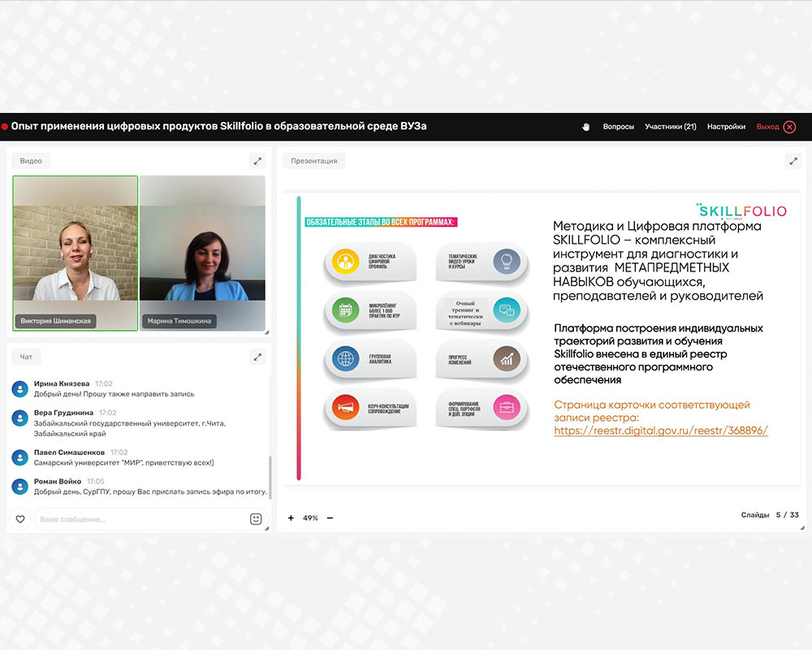The image size is (812, 650).
Task: Click the Виктория Шиманская name label
Action: [x=55, y=321]
